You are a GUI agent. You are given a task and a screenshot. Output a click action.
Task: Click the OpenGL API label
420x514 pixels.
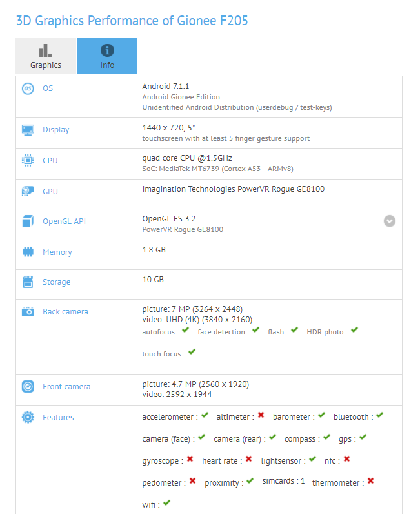65,221
